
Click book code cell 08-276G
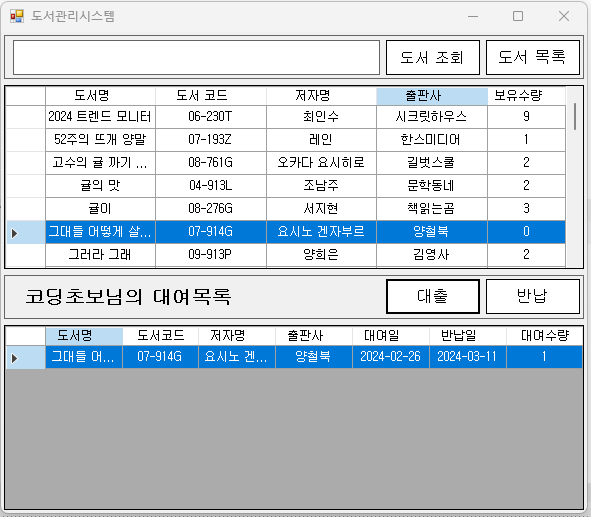coord(211,209)
